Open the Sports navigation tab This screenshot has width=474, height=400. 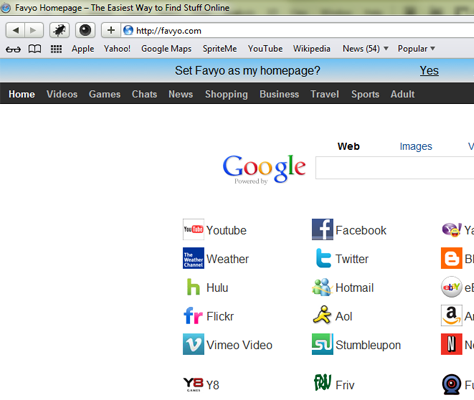pos(365,94)
